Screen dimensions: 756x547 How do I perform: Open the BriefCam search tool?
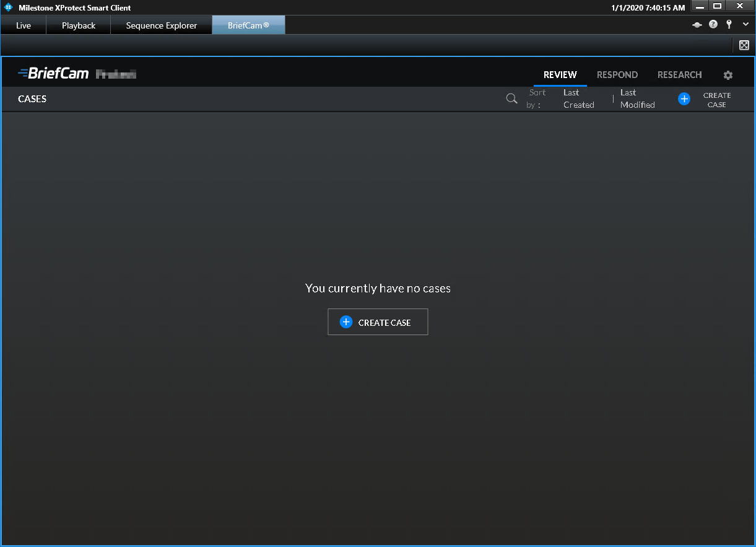pos(511,98)
